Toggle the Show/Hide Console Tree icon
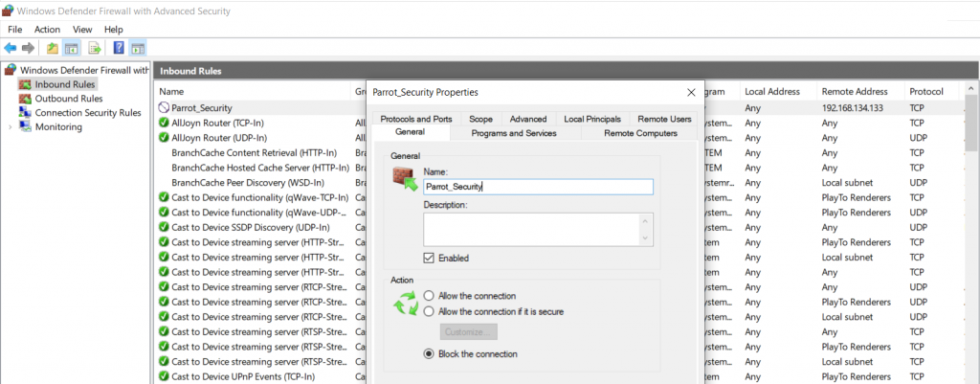Screen dimensions: 980x384 [x=72, y=48]
